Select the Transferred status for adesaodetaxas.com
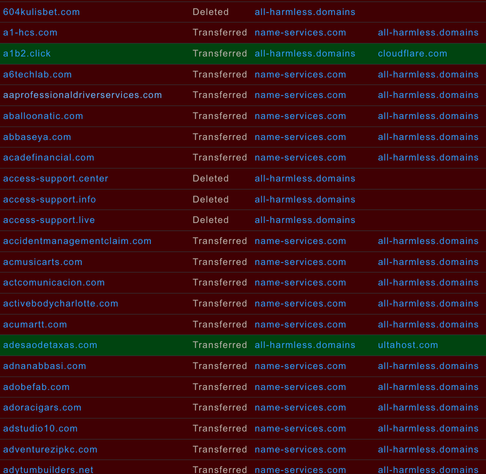The image size is (486, 474). click(220, 345)
